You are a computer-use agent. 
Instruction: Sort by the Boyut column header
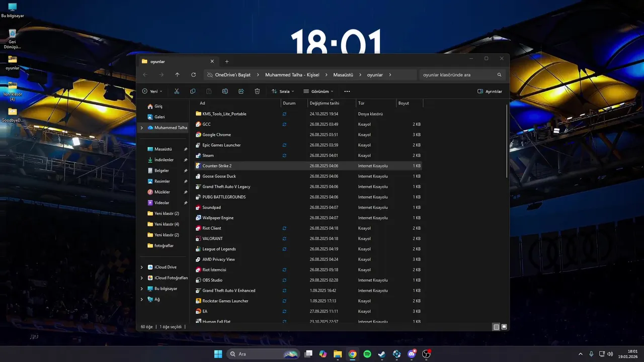(x=410, y=103)
